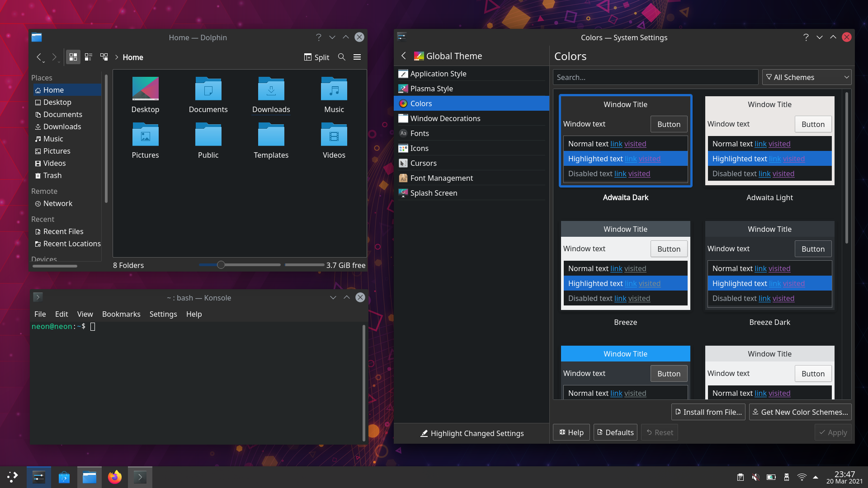Open the Templates folder icon
This screenshot has width=868, height=488.
coord(271,141)
